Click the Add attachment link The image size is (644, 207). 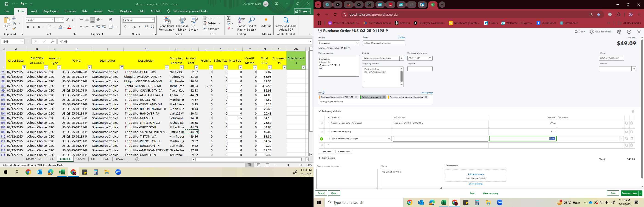pyautogui.click(x=476, y=174)
